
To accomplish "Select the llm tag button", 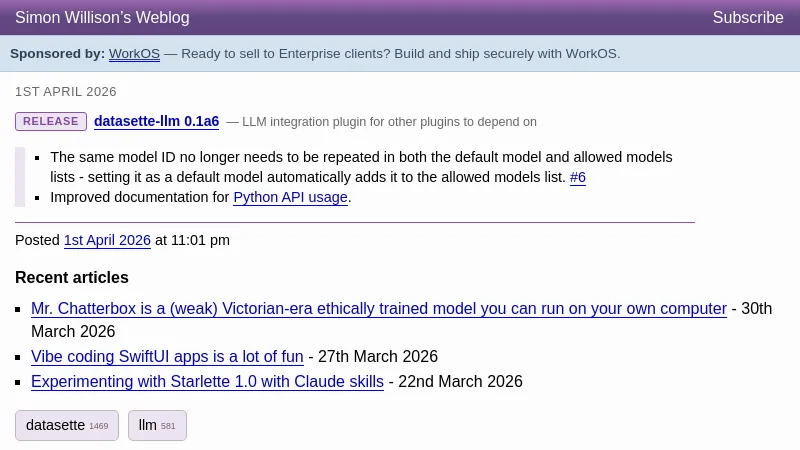I will coord(148,426).
